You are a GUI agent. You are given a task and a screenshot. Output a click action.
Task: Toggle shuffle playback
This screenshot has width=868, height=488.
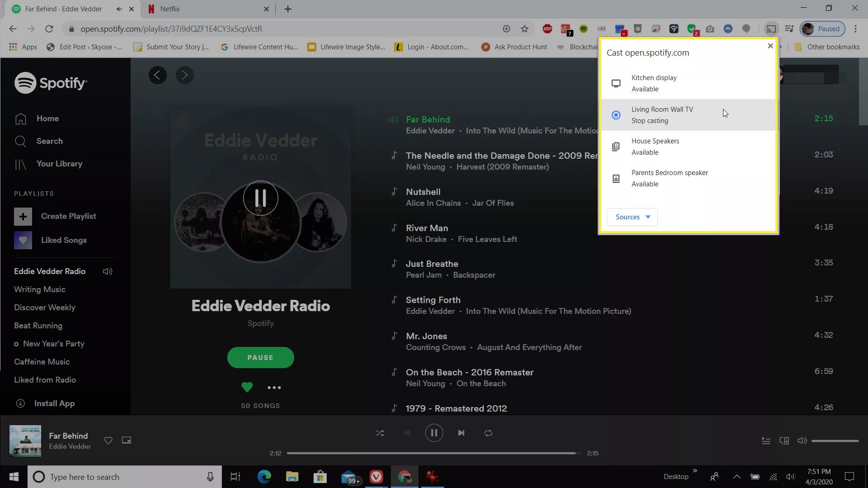380,433
